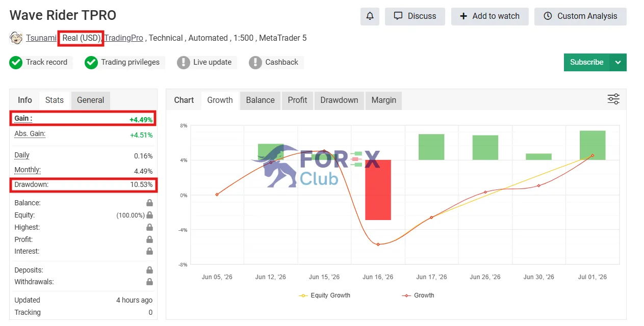Click the Withdrawals lock icon
Viewport: 644px width, 326px height.
[x=149, y=282]
